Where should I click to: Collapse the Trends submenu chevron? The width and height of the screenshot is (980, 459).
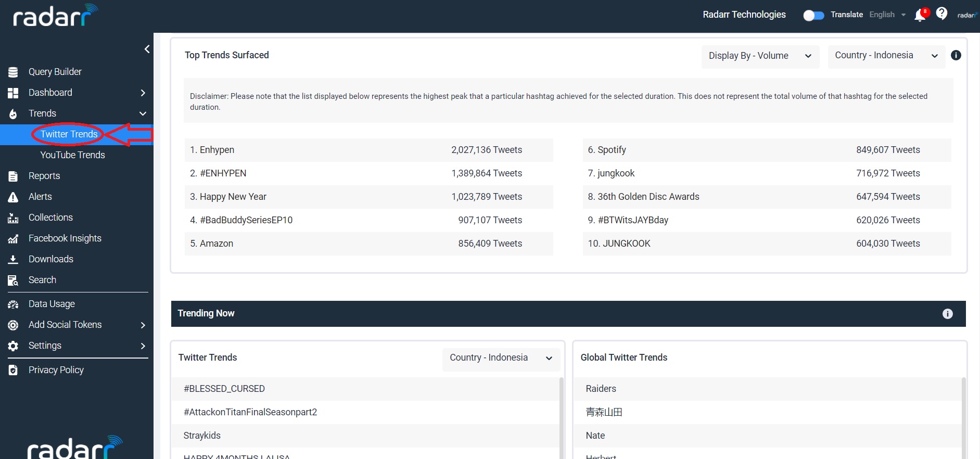click(143, 113)
